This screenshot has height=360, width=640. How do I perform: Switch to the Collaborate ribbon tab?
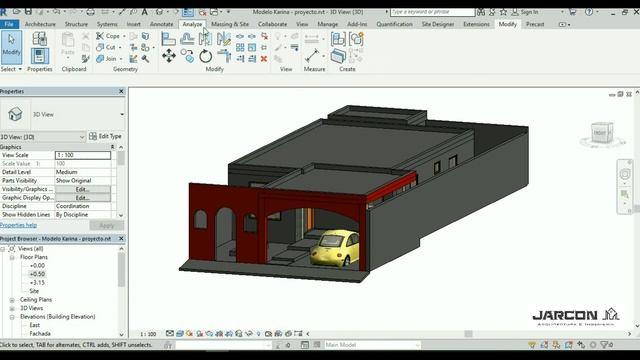tap(272, 24)
